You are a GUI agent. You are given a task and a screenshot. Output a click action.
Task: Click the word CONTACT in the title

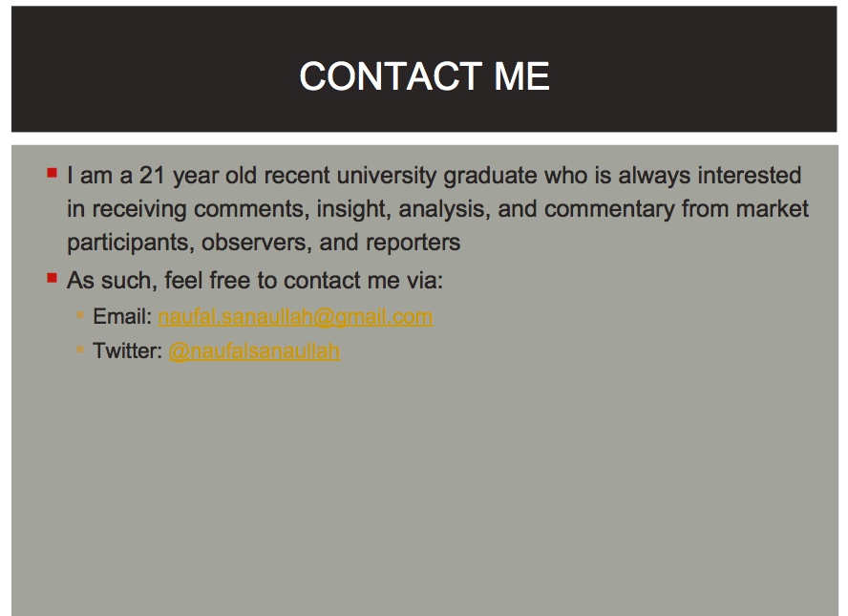click(391, 76)
